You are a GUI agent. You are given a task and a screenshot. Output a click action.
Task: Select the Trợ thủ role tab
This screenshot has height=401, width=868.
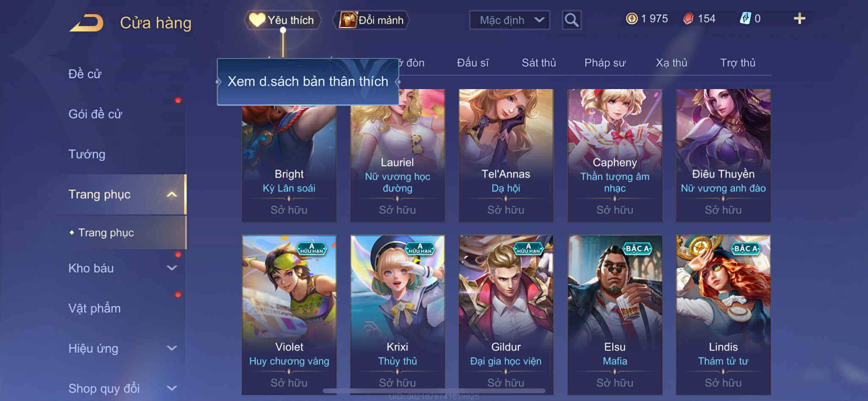pyautogui.click(x=738, y=63)
